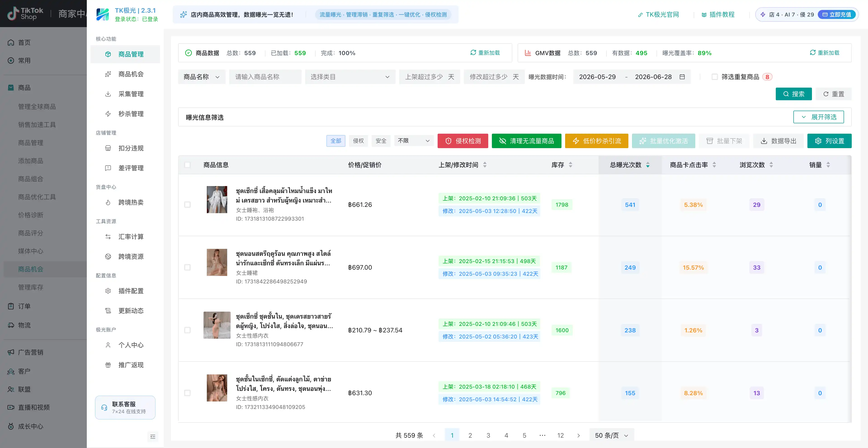This screenshot has height=448, width=868.
Task: Open 列设置 column settings
Action: 829,141
